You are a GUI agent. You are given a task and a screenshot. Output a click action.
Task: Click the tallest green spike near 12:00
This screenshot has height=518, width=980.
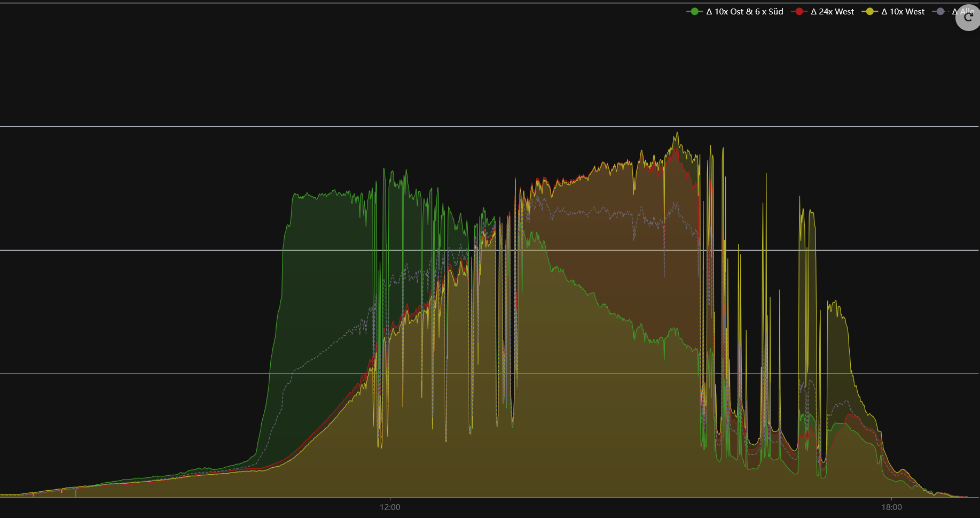click(384, 170)
